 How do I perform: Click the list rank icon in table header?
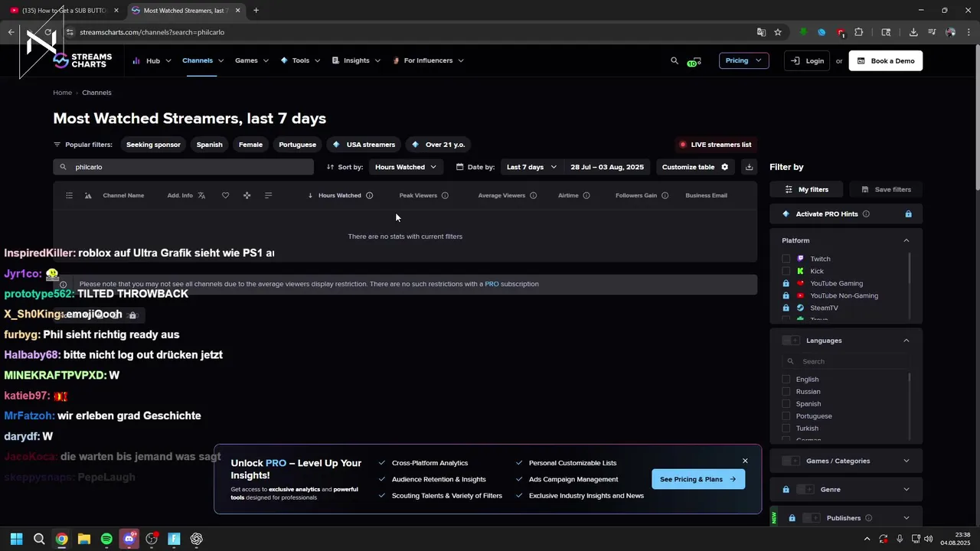(x=69, y=195)
